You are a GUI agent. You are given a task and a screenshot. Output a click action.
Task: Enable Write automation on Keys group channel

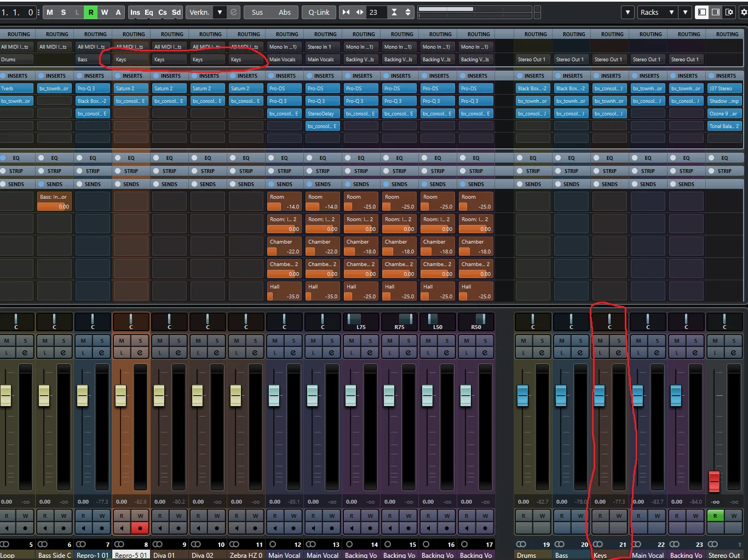point(619,516)
